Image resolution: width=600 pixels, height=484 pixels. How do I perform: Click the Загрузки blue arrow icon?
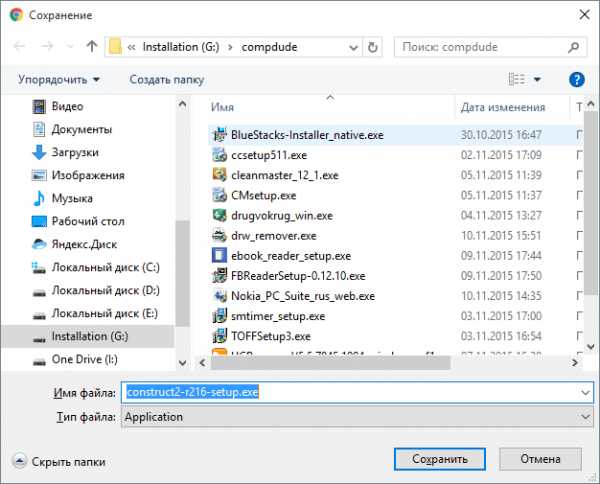click(x=39, y=152)
